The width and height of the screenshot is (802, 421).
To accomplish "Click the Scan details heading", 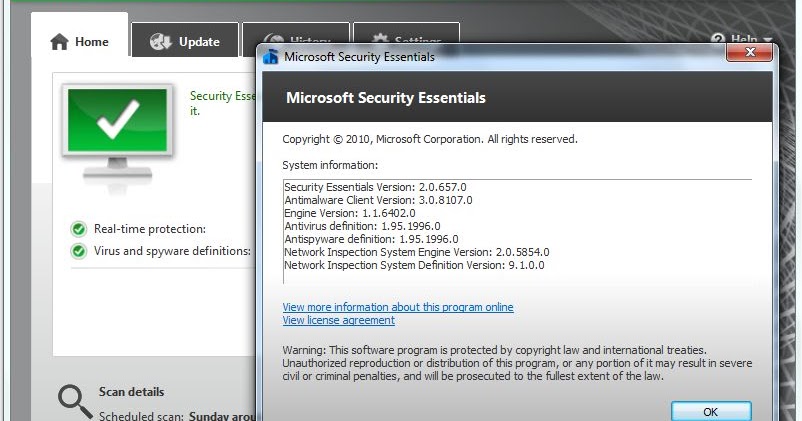I will [131, 392].
